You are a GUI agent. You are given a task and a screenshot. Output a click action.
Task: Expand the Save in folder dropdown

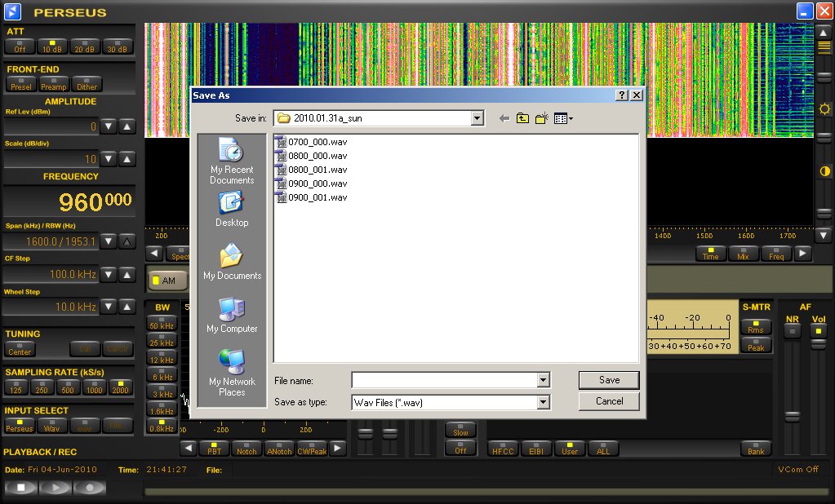pyautogui.click(x=477, y=118)
